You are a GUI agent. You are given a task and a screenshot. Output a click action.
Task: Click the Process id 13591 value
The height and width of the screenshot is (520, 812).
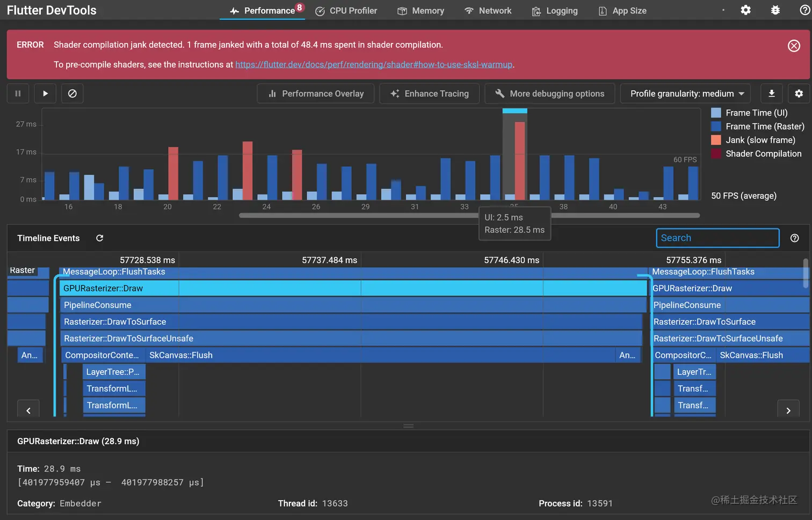click(x=600, y=503)
